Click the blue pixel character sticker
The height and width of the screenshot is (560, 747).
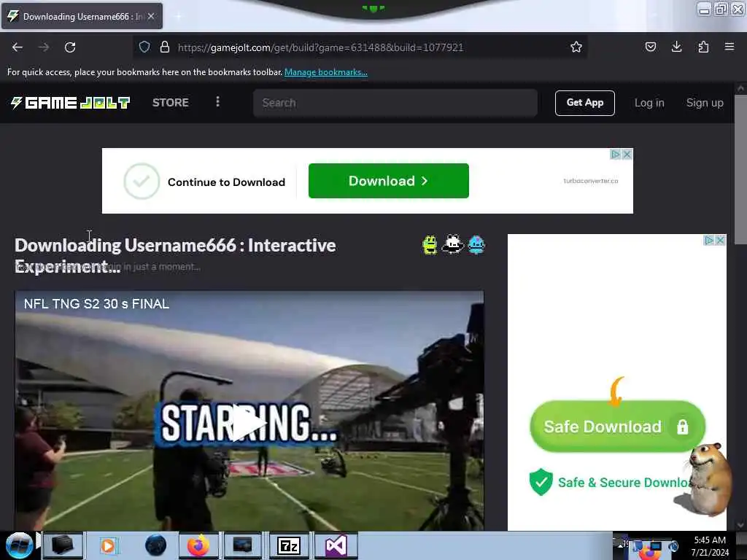pos(476,245)
